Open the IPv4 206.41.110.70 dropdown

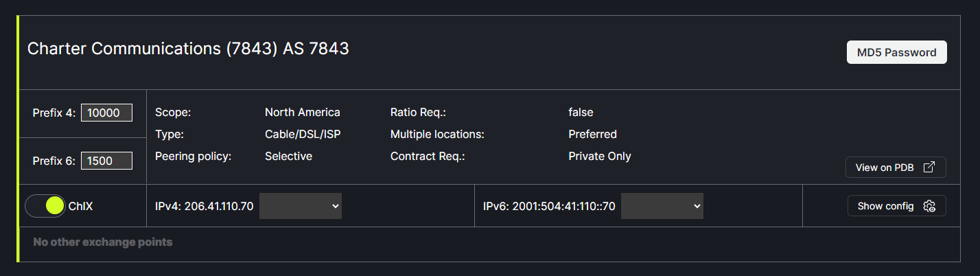301,206
